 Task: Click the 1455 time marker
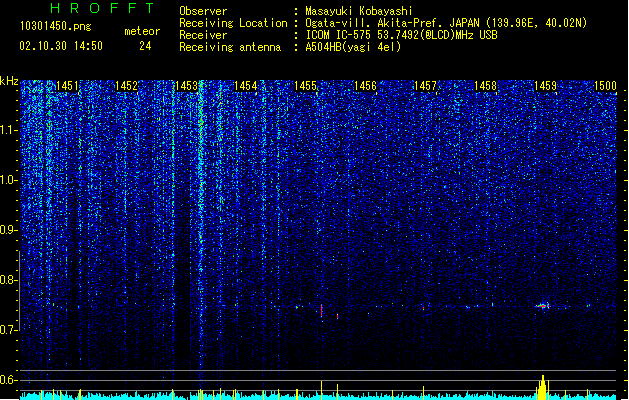tap(305, 86)
